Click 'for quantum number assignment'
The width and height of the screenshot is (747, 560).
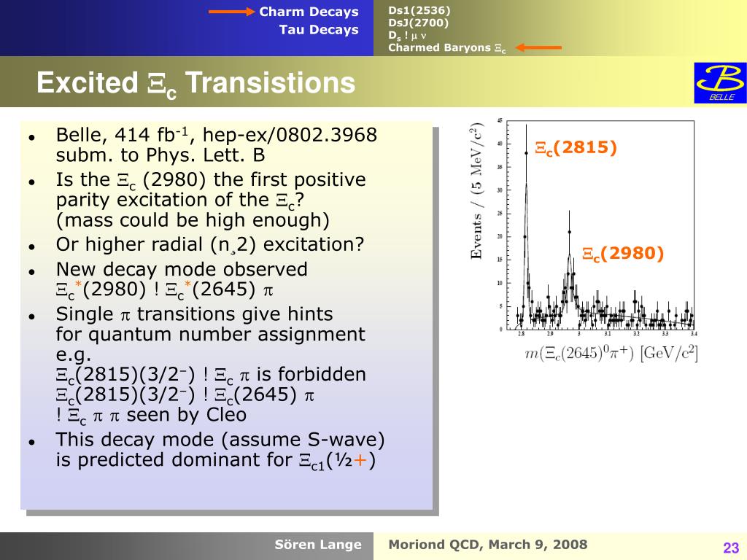(210, 335)
